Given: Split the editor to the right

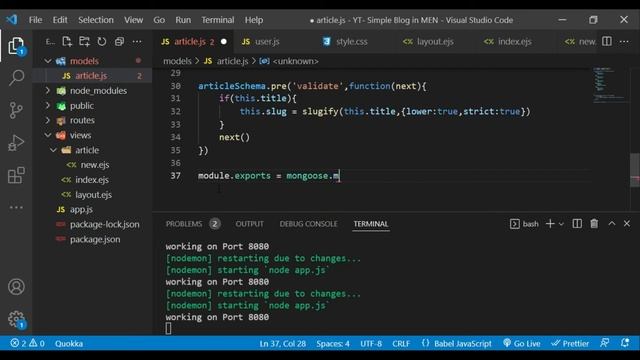Looking at the screenshot, I should (x=607, y=41).
